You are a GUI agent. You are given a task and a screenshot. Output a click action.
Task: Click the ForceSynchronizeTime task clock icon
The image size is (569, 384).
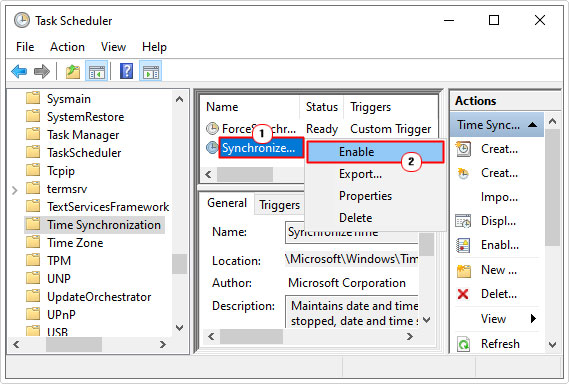point(212,128)
